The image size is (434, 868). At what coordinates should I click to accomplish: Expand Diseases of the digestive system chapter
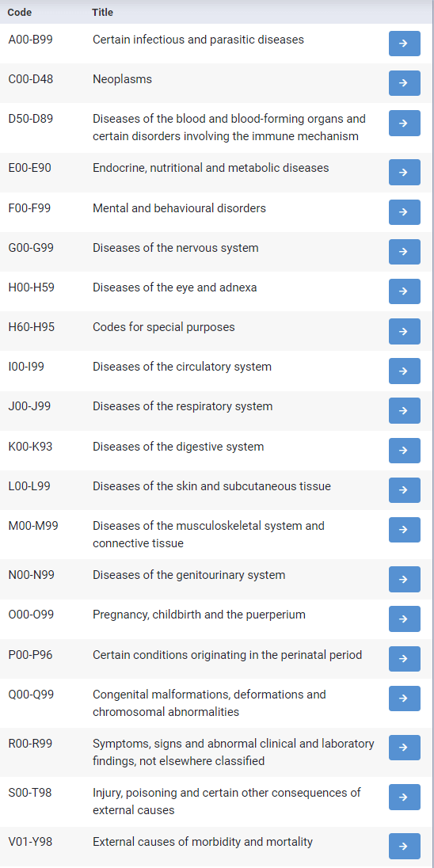pos(404,451)
